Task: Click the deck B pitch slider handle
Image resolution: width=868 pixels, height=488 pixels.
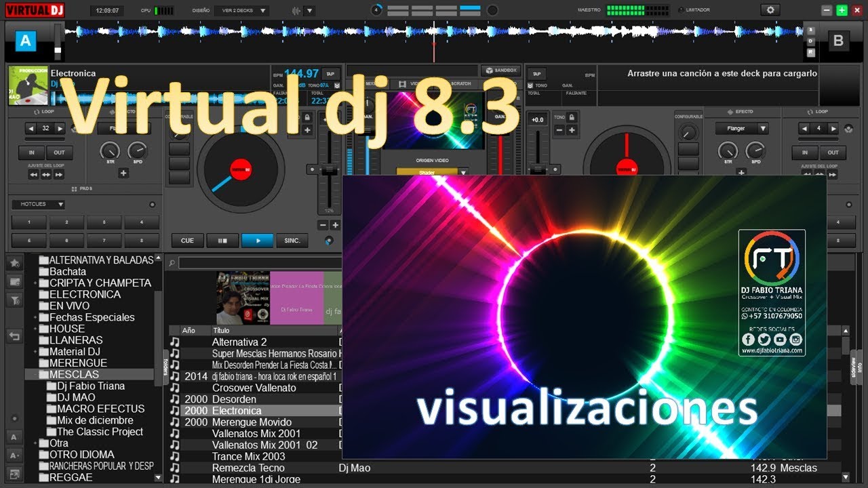Action: point(538,170)
